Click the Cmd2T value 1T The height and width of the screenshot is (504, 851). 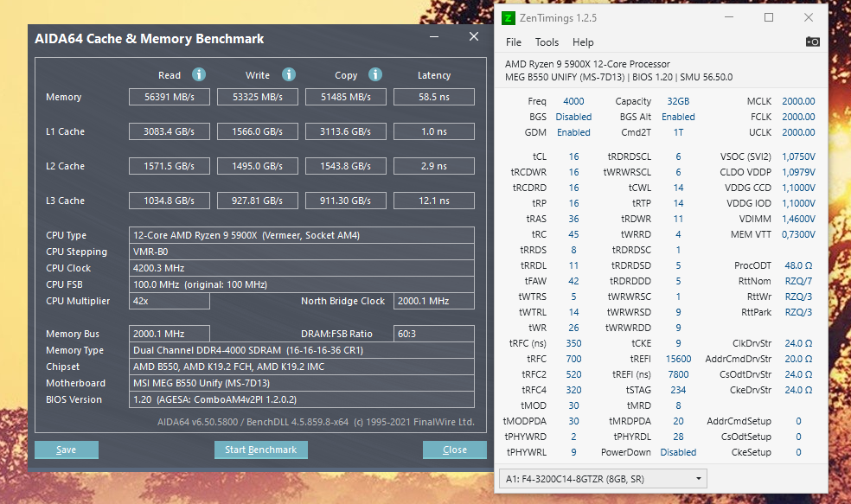click(678, 132)
